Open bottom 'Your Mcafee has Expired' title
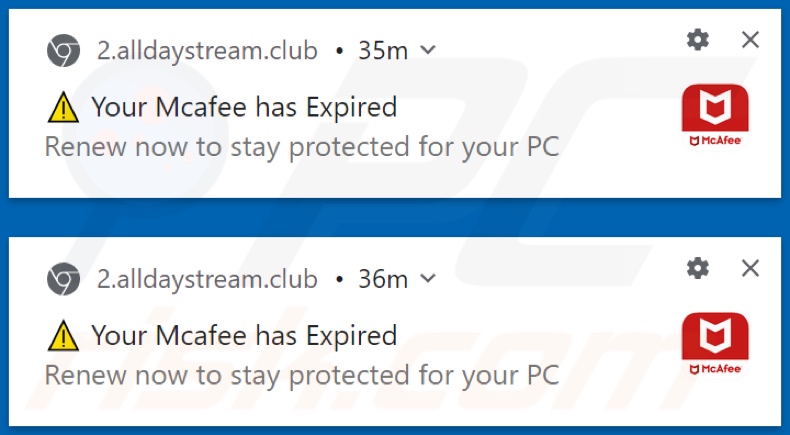 pos(244,335)
